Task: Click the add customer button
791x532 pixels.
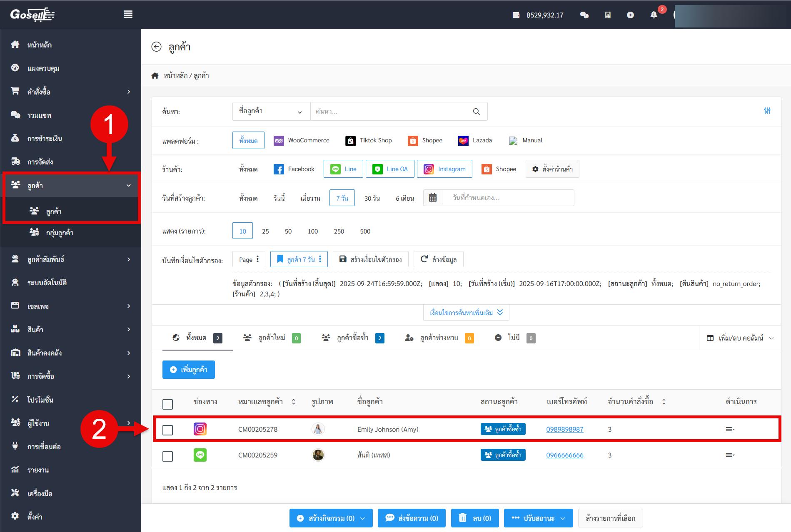Action: (188, 370)
